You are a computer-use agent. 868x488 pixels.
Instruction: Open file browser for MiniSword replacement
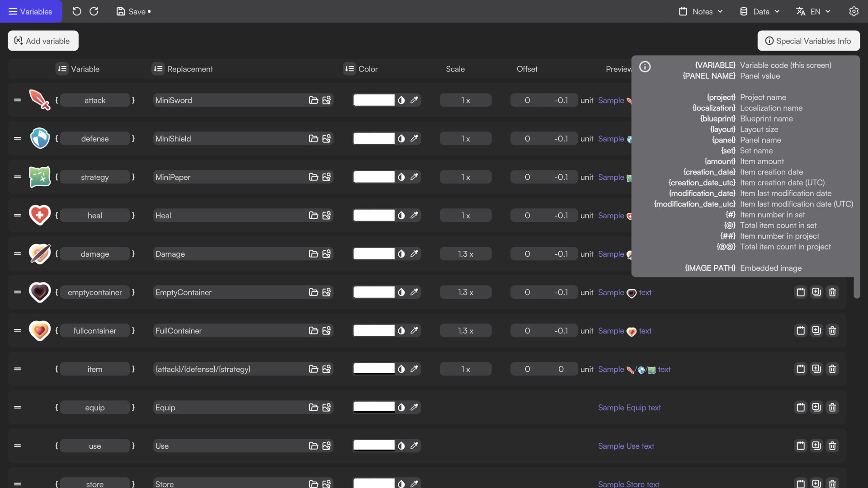click(x=313, y=100)
